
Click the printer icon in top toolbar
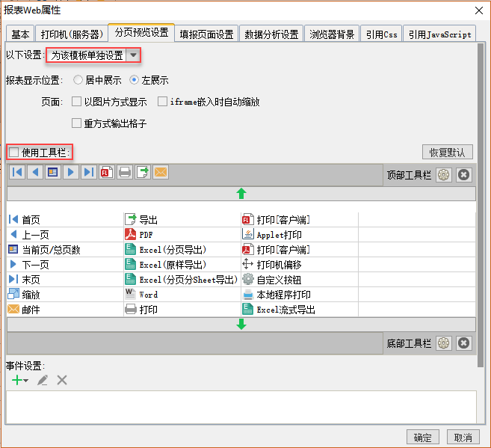[x=125, y=172]
